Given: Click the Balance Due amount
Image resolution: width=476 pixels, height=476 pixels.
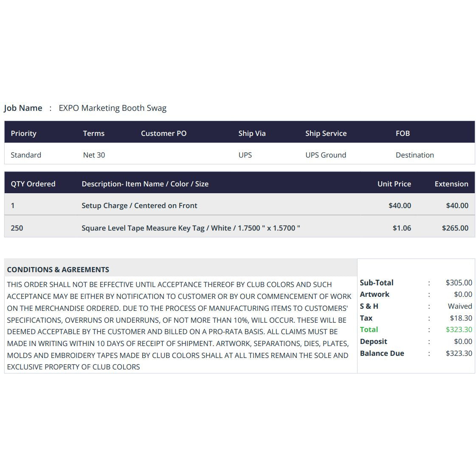Looking at the screenshot, I should tap(459, 353).
